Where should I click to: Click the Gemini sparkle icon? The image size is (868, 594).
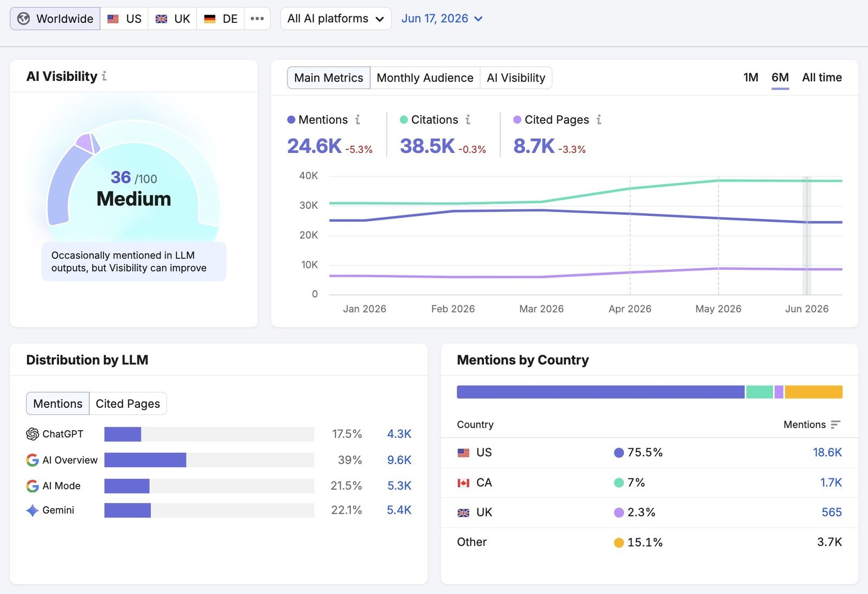pyautogui.click(x=33, y=510)
